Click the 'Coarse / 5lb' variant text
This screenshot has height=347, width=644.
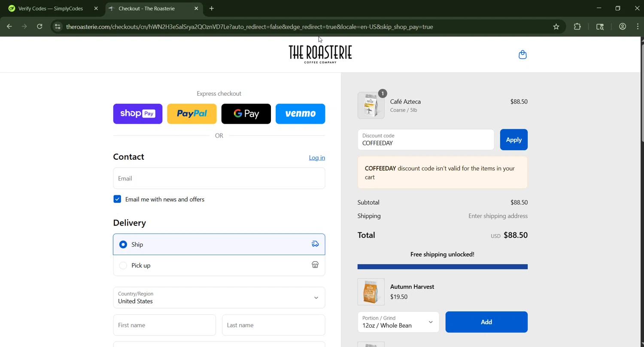[x=404, y=110]
